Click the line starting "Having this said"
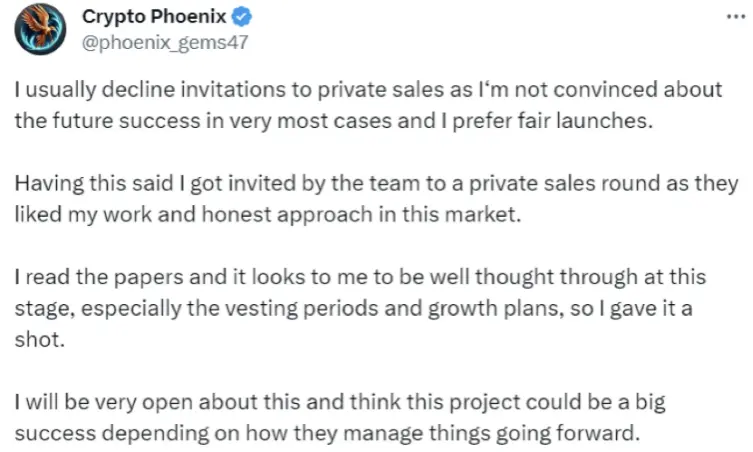This screenshot has height=452, width=753. 376,184
